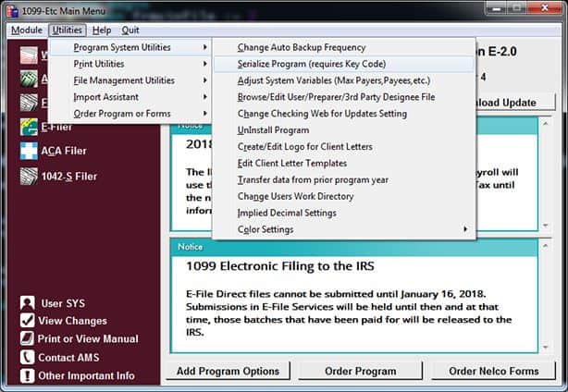
Task: Click the 1042-S Filer icon
Action: (29, 177)
